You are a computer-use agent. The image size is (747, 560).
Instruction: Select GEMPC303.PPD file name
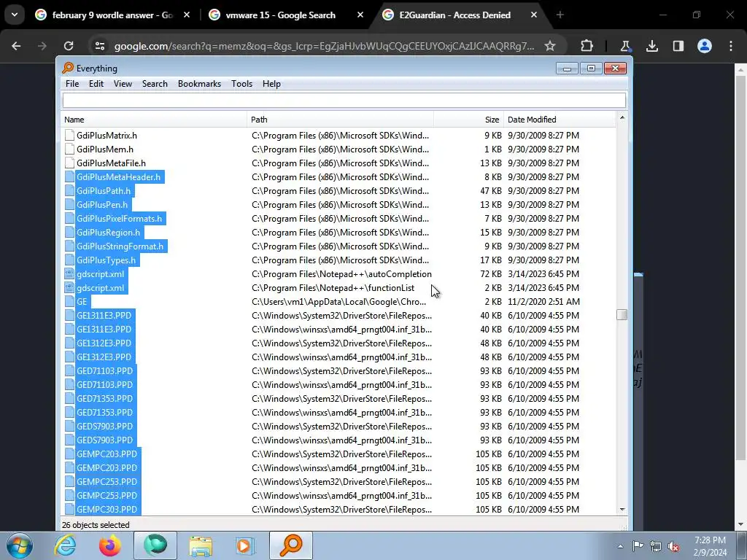point(107,509)
